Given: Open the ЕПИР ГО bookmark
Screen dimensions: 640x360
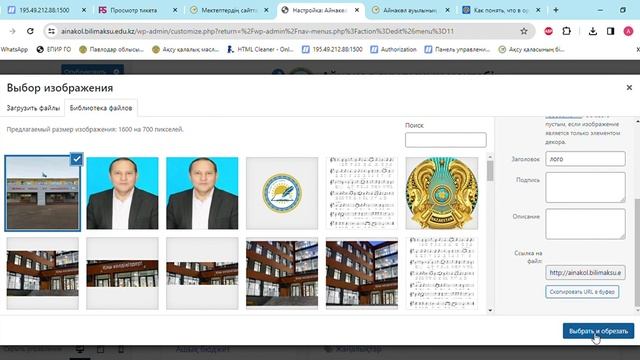Looking at the screenshot, I should click(x=53, y=49).
